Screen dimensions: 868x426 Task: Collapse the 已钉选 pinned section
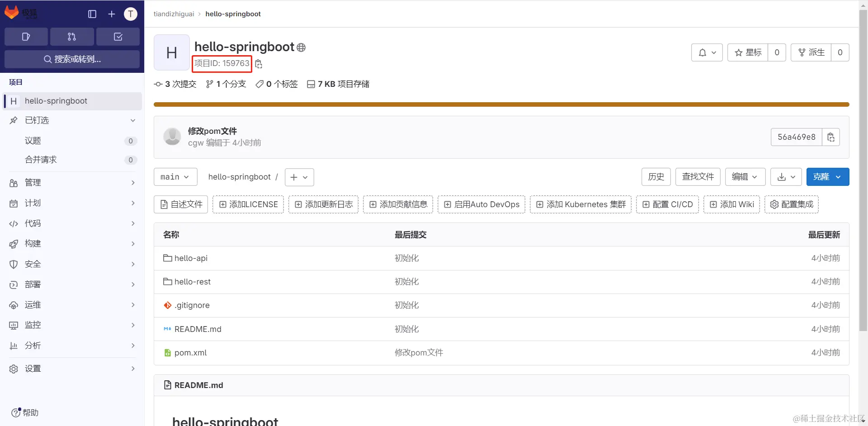click(x=132, y=121)
